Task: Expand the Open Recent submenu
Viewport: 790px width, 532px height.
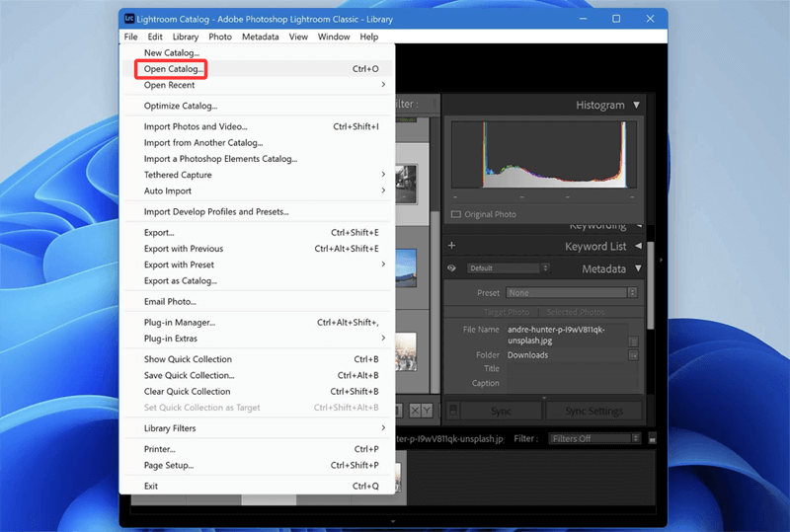Action: (257, 85)
